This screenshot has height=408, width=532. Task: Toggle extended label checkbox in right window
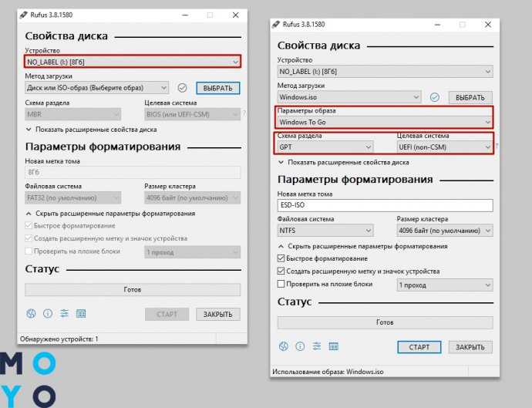pyautogui.click(x=281, y=271)
